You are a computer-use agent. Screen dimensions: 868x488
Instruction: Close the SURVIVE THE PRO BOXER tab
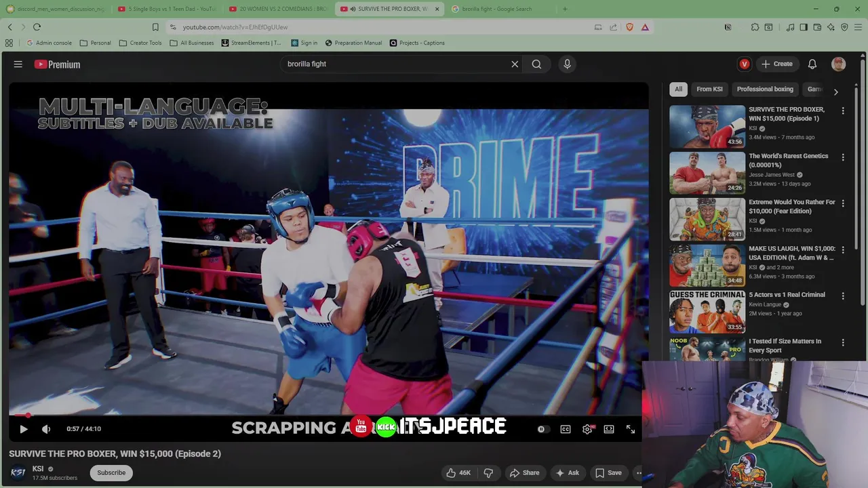pos(437,9)
